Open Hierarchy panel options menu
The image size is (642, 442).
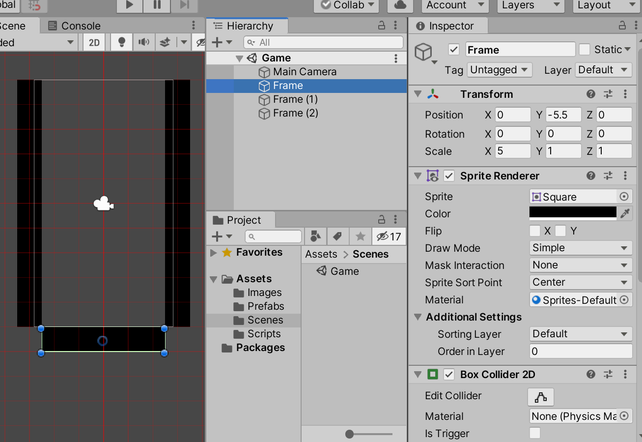coord(396,25)
